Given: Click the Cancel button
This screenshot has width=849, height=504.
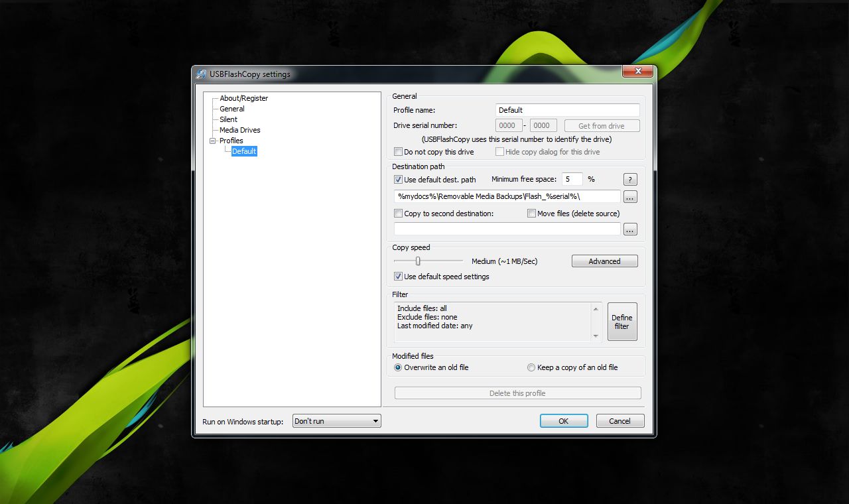Looking at the screenshot, I should point(620,421).
